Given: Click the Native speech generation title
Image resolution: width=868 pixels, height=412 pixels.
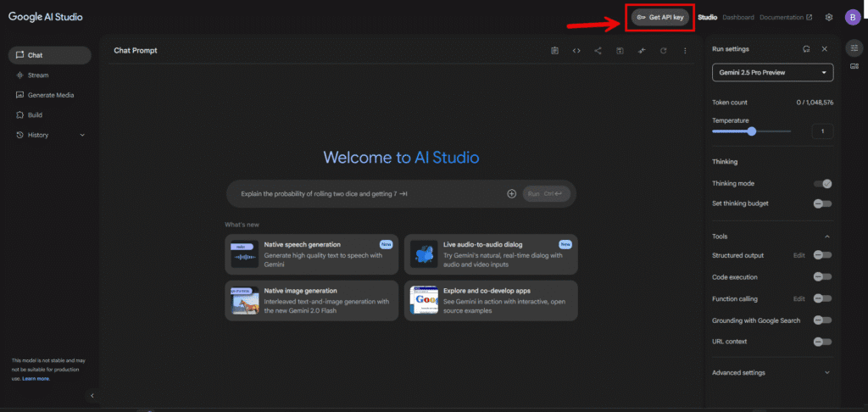Looking at the screenshot, I should (303, 244).
